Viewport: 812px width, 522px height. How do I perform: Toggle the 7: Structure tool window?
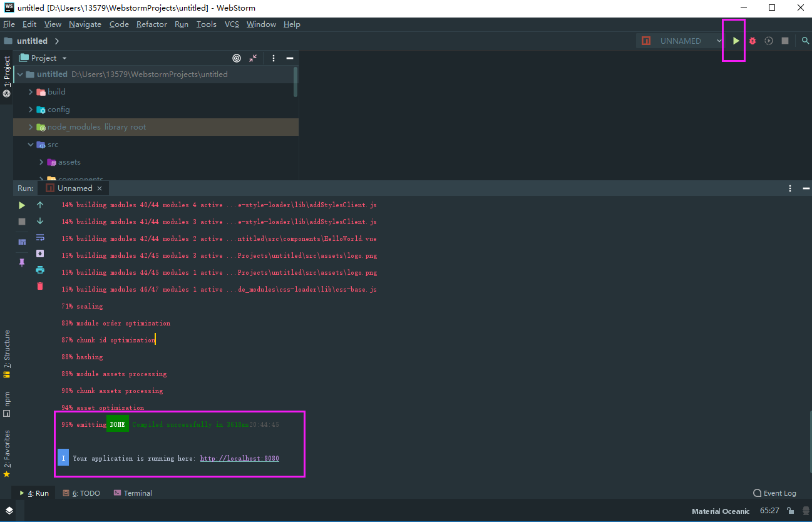[7, 354]
